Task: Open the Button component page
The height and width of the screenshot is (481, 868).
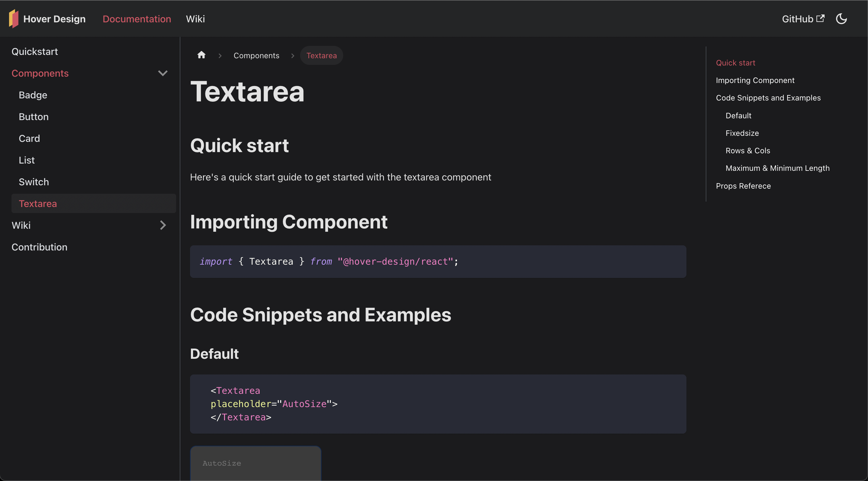Action: (x=33, y=116)
